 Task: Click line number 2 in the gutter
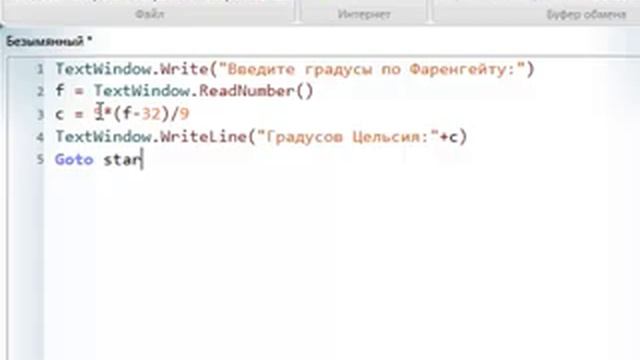coord(40,91)
